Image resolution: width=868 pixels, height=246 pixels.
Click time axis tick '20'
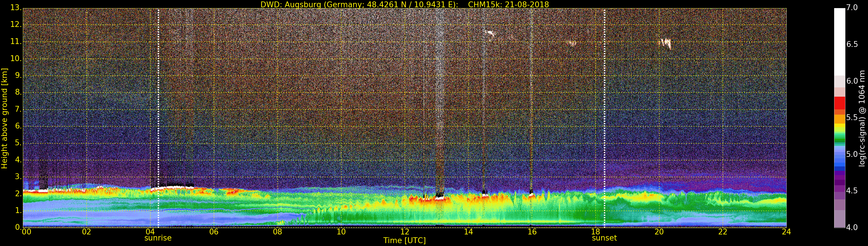tap(659, 232)
